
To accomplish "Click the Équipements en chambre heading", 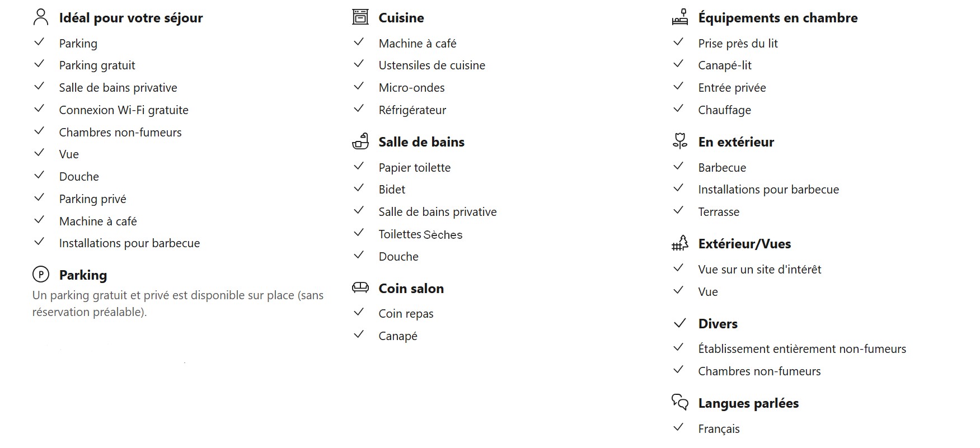I will pos(777,18).
